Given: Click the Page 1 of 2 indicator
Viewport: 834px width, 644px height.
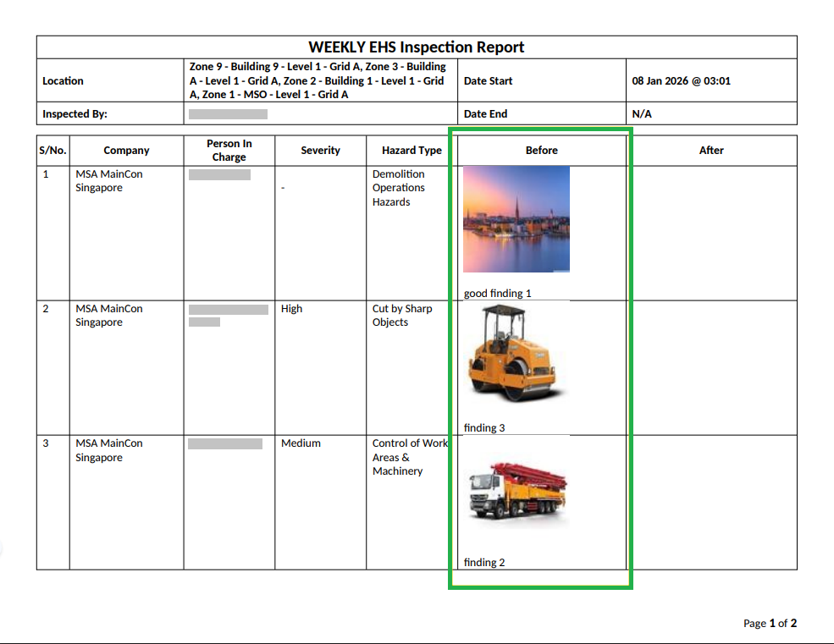Looking at the screenshot, I should click(770, 624).
